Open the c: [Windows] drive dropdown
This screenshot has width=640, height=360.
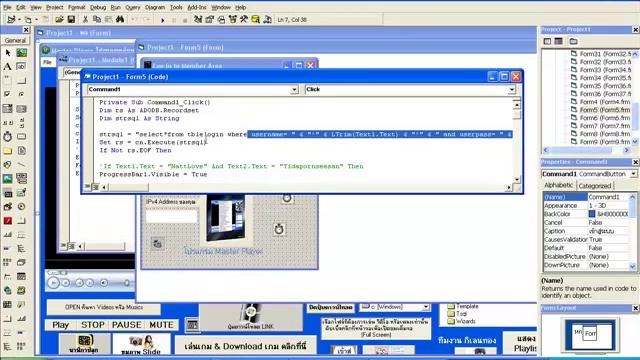click(x=426, y=307)
